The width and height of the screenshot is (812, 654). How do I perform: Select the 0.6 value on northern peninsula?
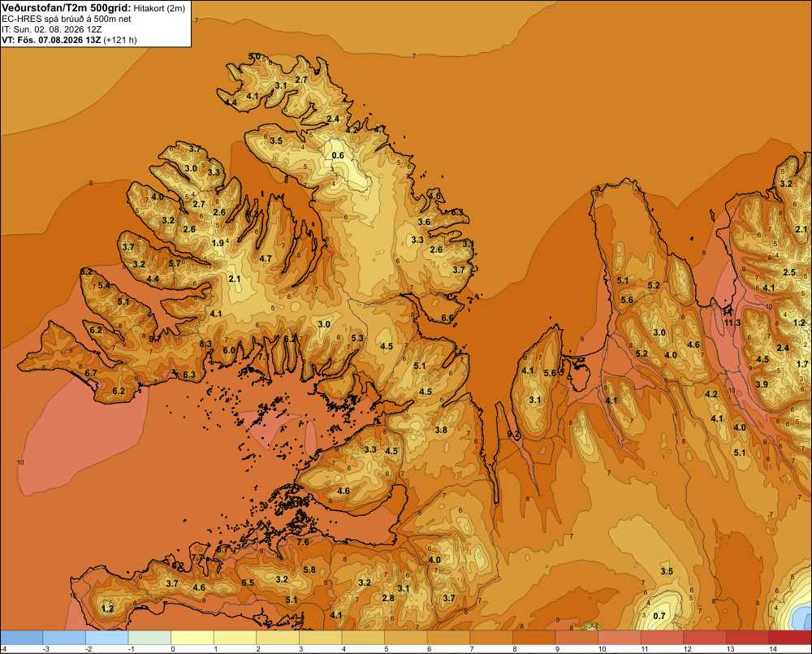(338, 155)
